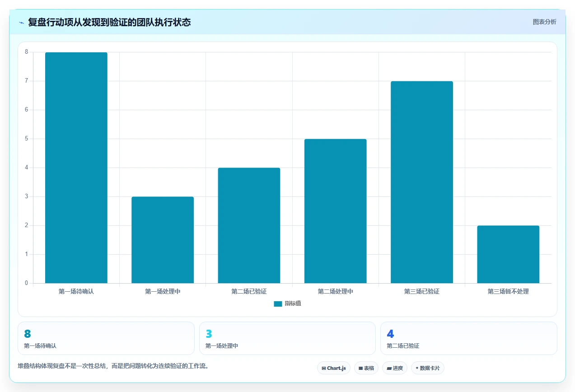
Task: Click the 第三场暂不处理 x-axis label
Action: [x=508, y=292]
